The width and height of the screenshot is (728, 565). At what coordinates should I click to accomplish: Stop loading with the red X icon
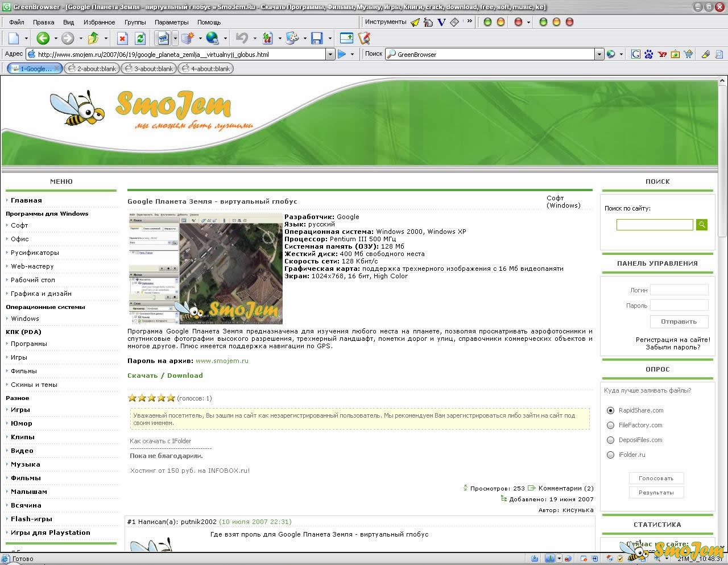click(x=122, y=38)
